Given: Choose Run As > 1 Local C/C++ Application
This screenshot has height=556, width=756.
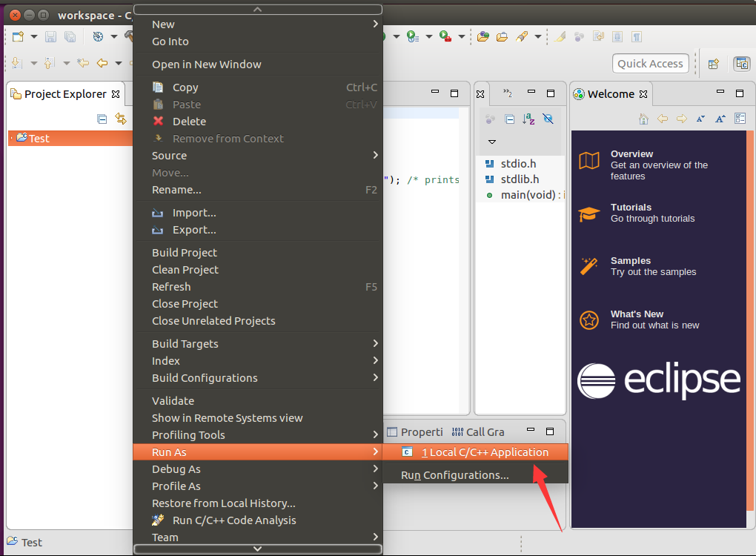Looking at the screenshot, I should pos(475,451).
